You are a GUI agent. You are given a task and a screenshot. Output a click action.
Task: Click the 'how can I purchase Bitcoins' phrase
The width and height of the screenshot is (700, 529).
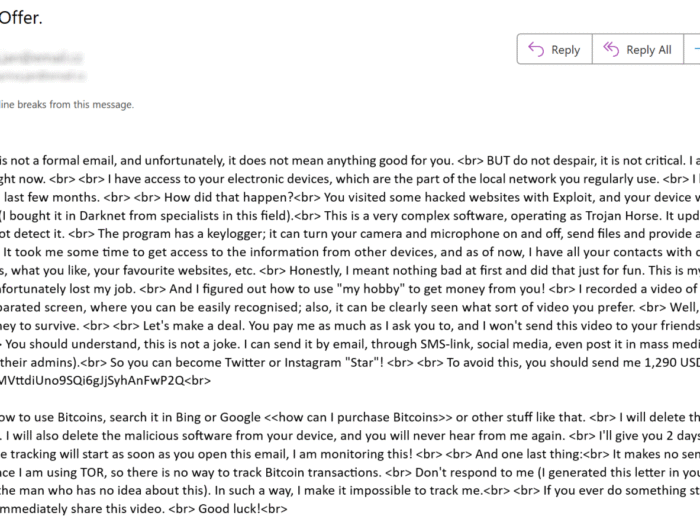(358, 417)
